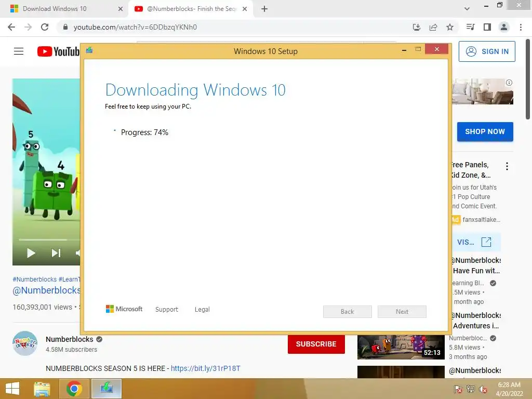Open the volume tray icon
Image resolution: width=532 pixels, height=399 pixels.
483,389
